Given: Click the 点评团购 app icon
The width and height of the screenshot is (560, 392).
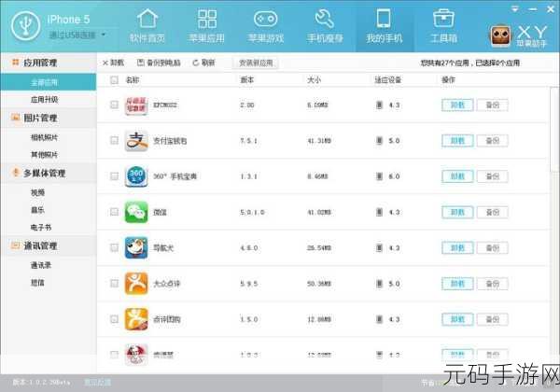Looking at the screenshot, I should coord(136,319).
